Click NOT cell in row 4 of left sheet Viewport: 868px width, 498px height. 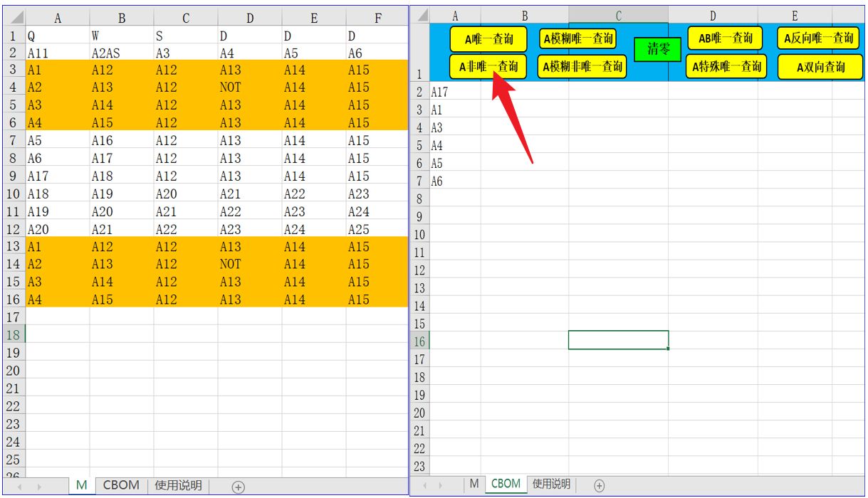pyautogui.click(x=250, y=88)
